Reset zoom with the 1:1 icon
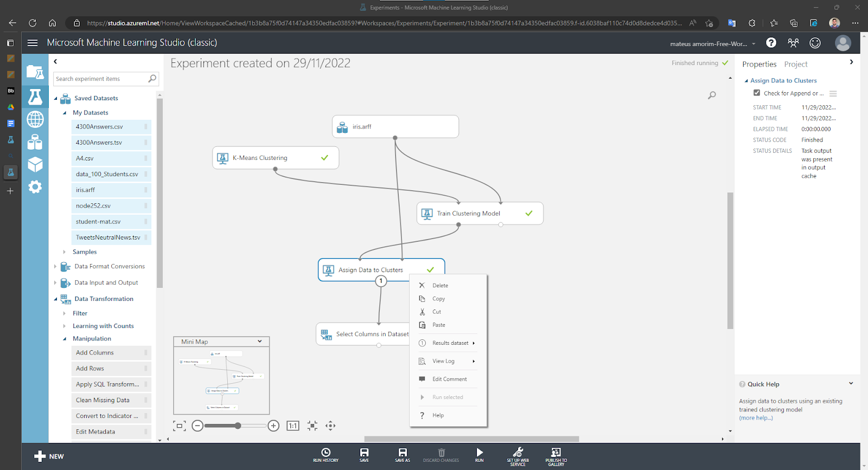868x470 pixels. tap(293, 426)
